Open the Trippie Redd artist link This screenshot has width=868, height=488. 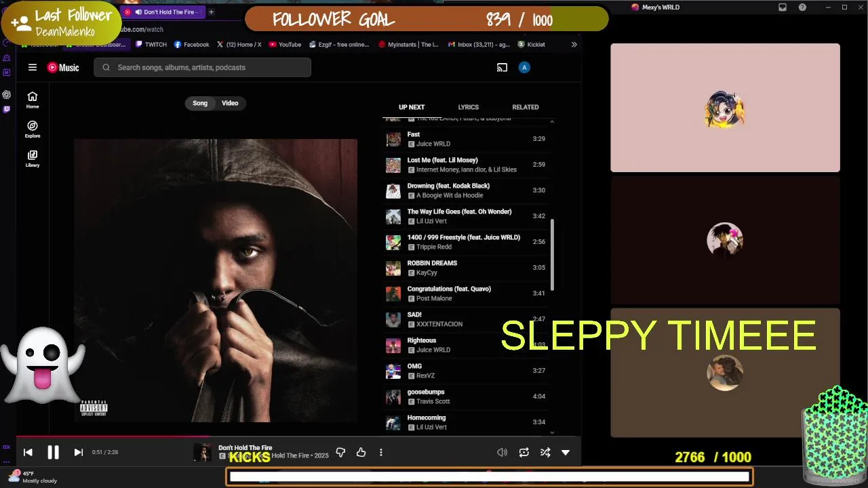coord(434,247)
